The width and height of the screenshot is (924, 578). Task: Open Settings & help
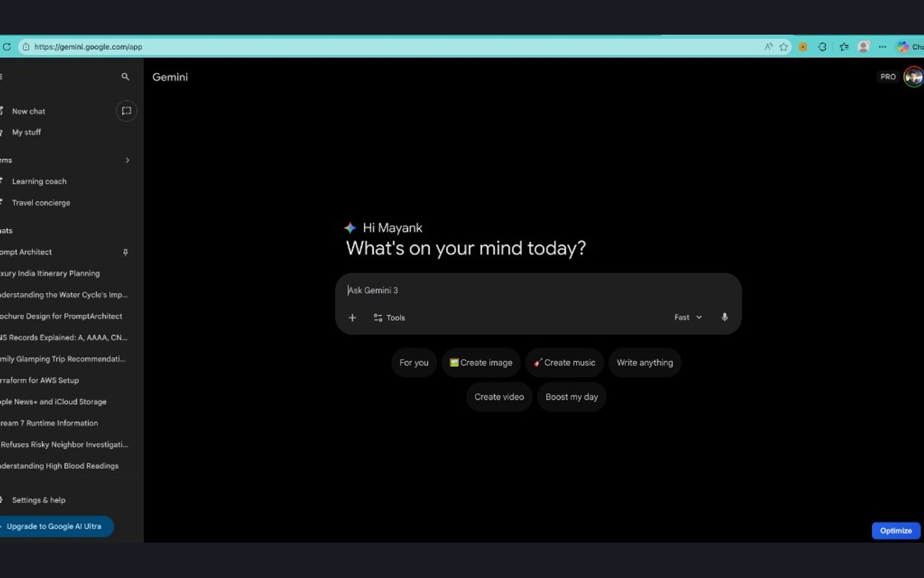[38, 500]
